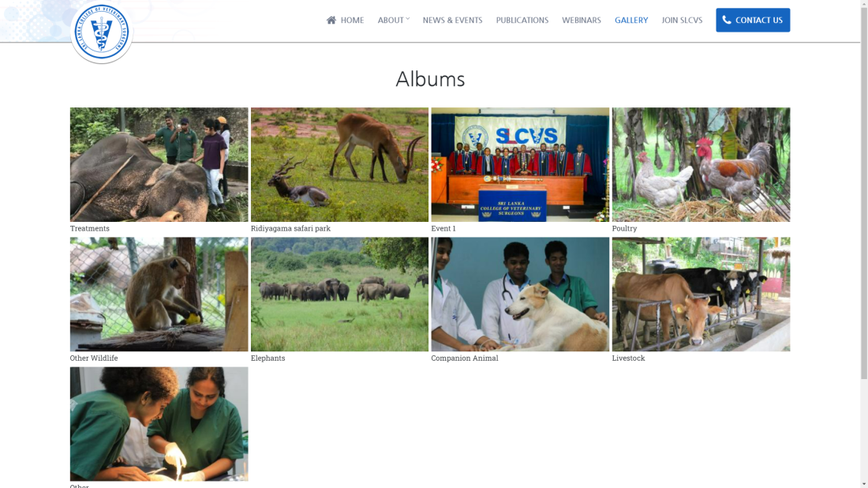
Task: Click the SLCVS circular logo
Action: click(x=101, y=32)
